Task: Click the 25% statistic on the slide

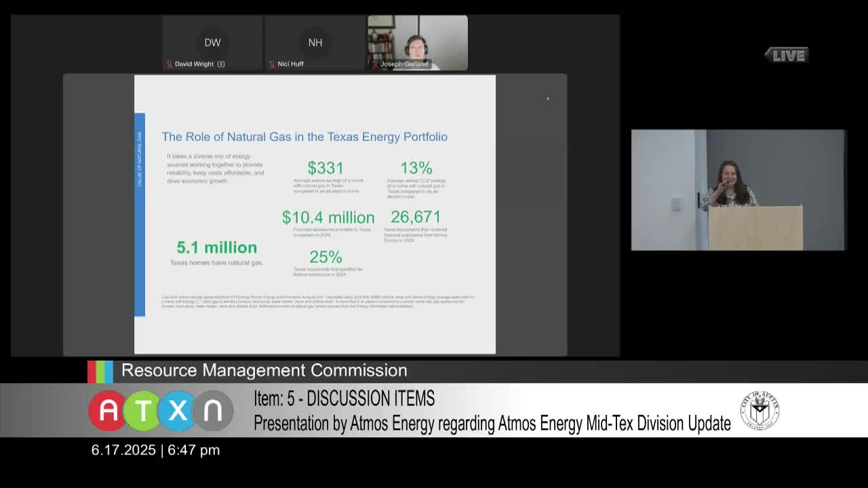Action: point(325,258)
